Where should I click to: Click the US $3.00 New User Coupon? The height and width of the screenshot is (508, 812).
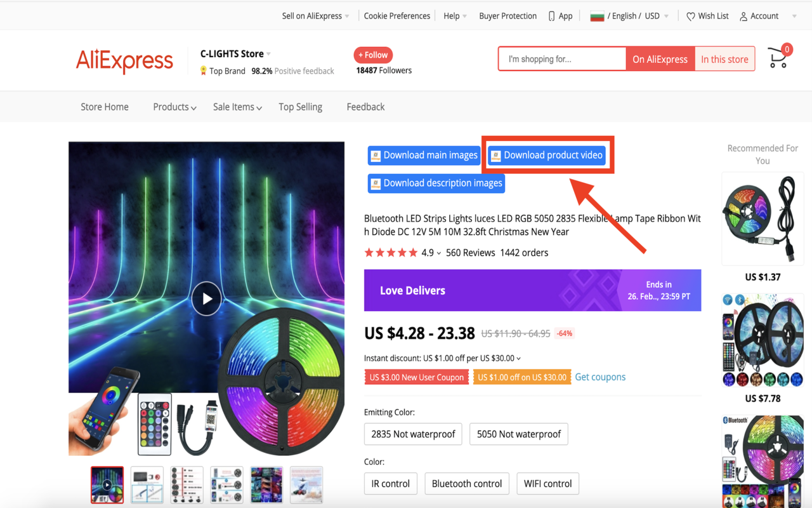tap(417, 377)
